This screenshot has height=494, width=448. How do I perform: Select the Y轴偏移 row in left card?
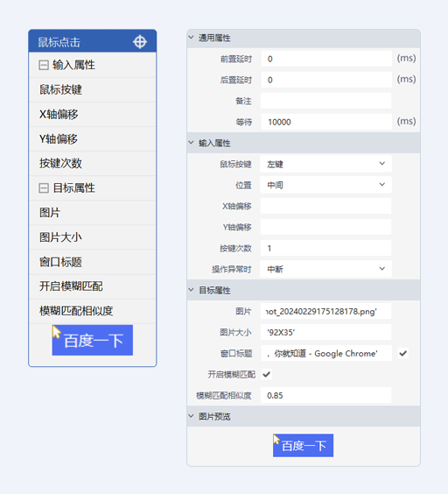(93, 139)
